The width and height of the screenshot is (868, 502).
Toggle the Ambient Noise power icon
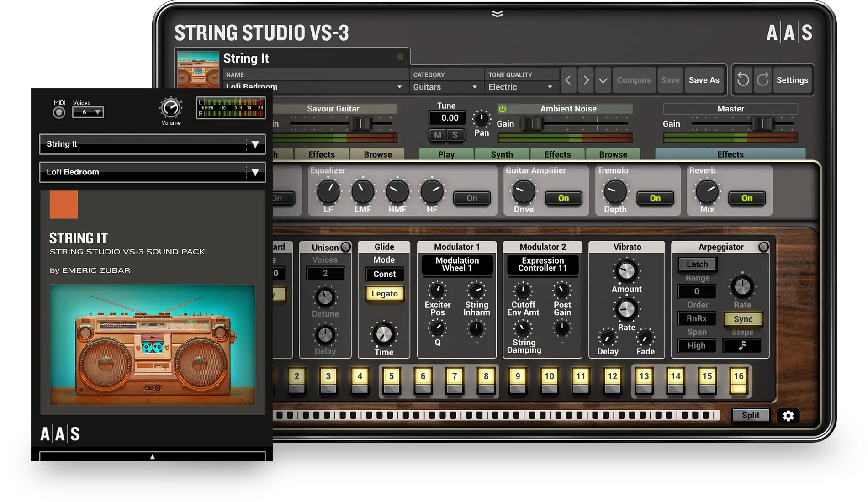(x=502, y=109)
